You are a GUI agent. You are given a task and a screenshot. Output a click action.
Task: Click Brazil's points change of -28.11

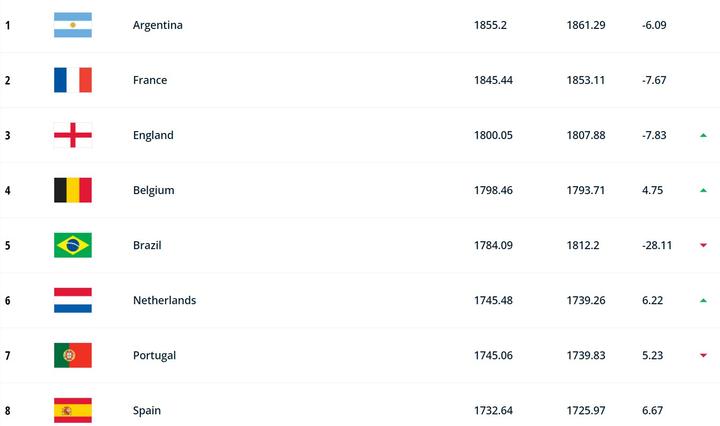click(x=658, y=245)
